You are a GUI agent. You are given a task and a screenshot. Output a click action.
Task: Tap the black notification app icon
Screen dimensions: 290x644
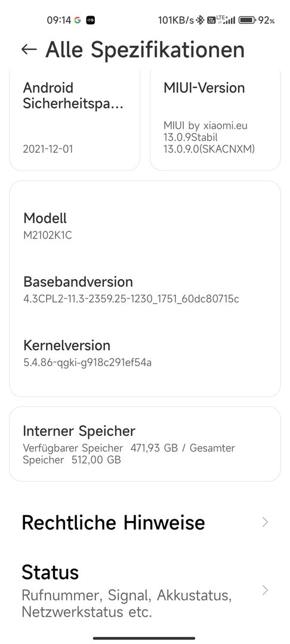click(x=90, y=20)
